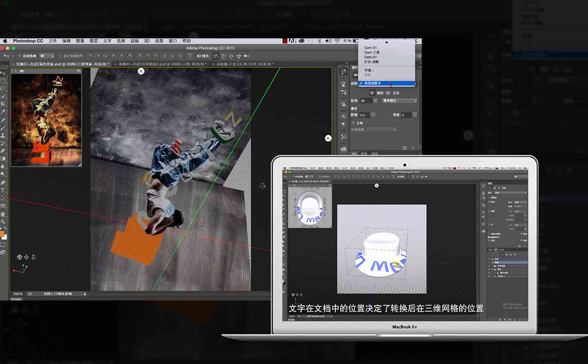Click the 3D dolly camera widget
The height and width of the screenshot is (364, 588).
pyautogui.click(x=33, y=257)
